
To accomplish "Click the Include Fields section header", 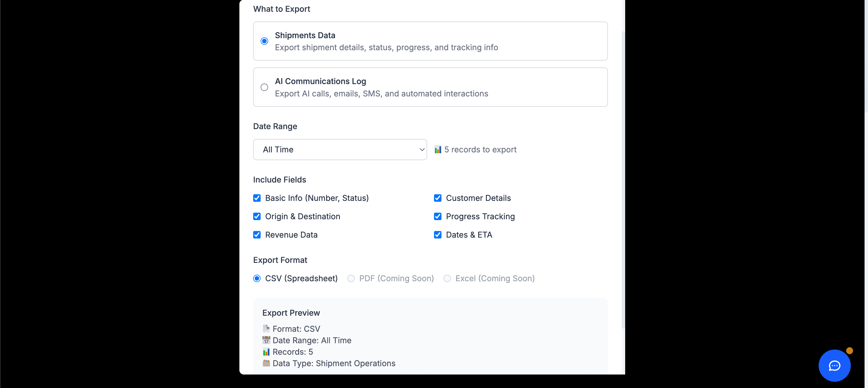I will (x=279, y=180).
